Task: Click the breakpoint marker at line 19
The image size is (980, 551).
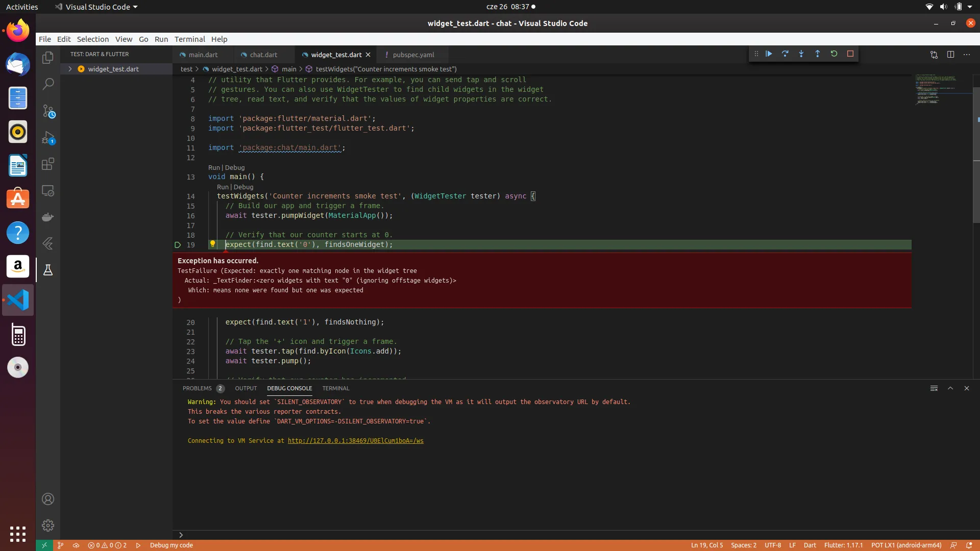Action: pyautogui.click(x=178, y=245)
